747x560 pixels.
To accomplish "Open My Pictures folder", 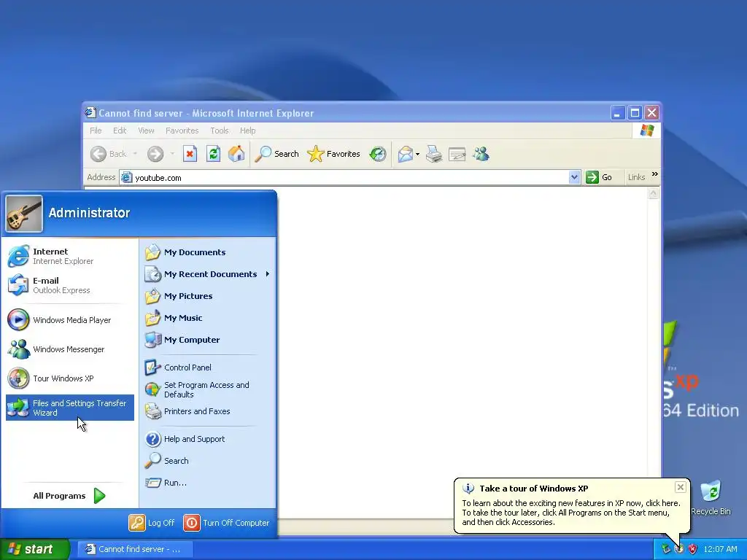I will click(208, 296).
